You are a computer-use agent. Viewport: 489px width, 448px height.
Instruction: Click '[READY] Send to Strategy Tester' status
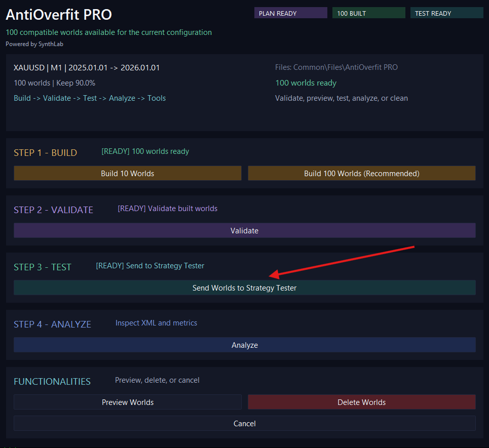pyautogui.click(x=150, y=266)
